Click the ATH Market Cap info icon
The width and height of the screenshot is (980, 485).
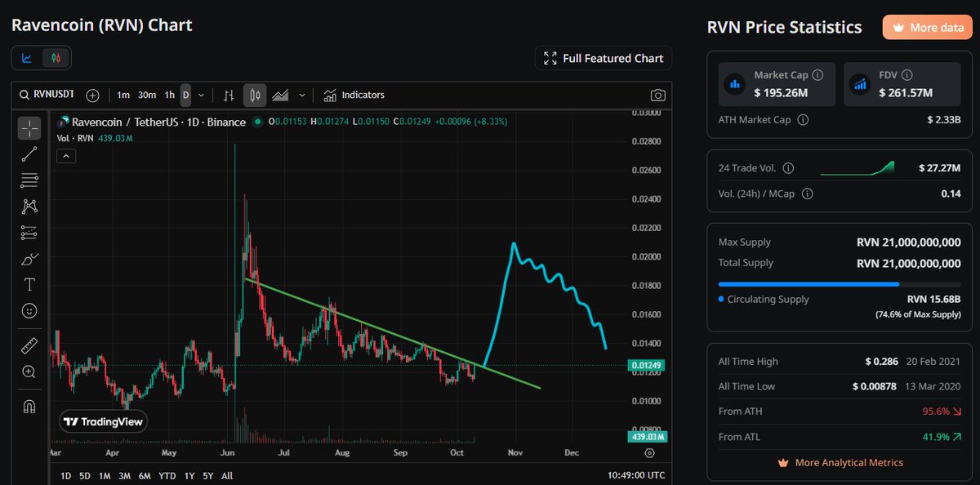[x=803, y=120]
